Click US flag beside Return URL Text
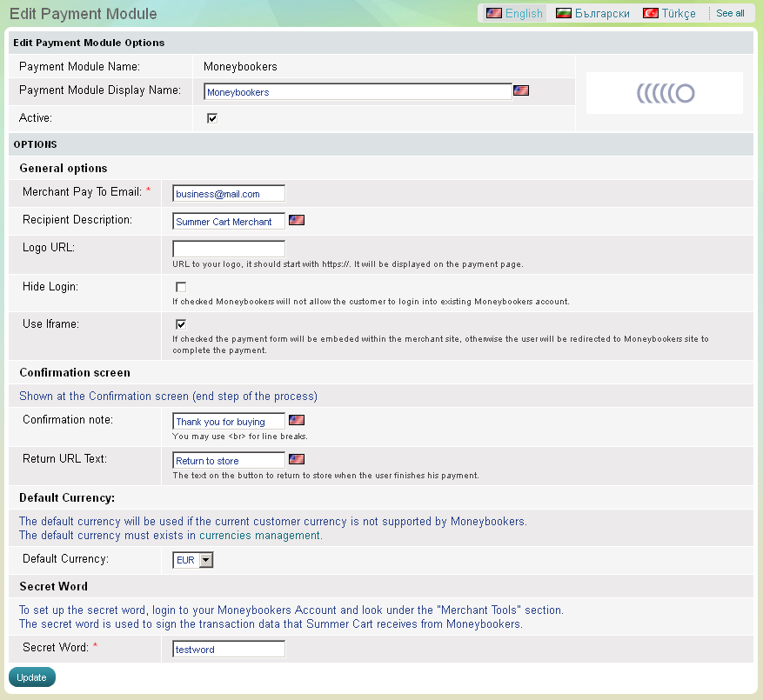Image resolution: width=763 pixels, height=700 pixels. click(297, 460)
